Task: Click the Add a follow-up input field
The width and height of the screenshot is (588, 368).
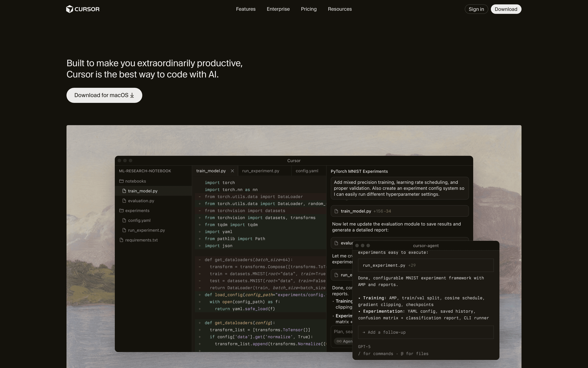Action: [x=426, y=332]
